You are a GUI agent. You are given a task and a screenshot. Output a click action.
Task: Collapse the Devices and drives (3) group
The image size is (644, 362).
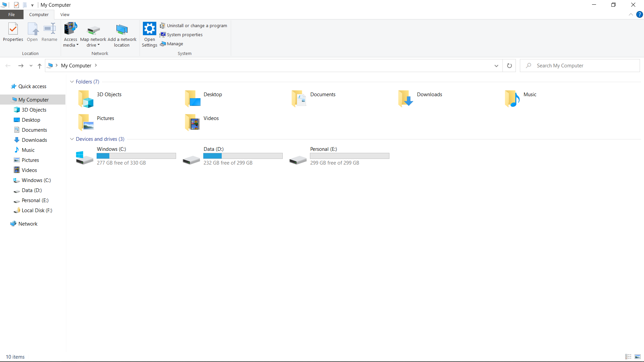pyautogui.click(x=72, y=139)
